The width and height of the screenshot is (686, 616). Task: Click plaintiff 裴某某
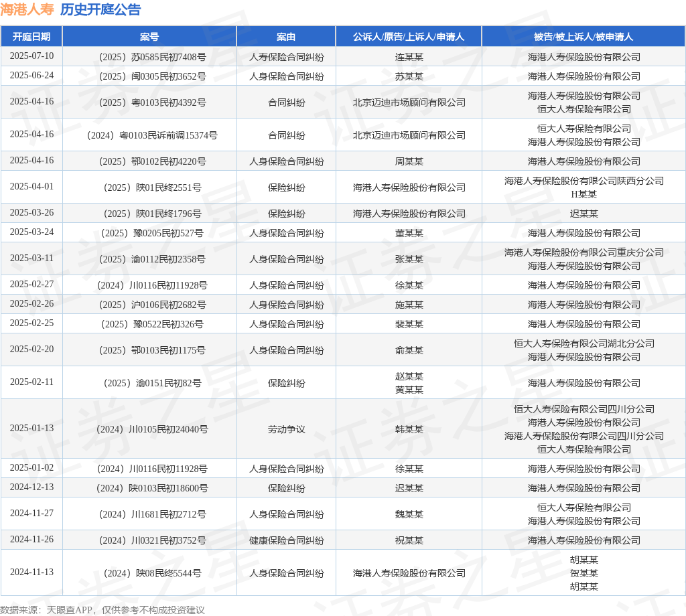409,324
